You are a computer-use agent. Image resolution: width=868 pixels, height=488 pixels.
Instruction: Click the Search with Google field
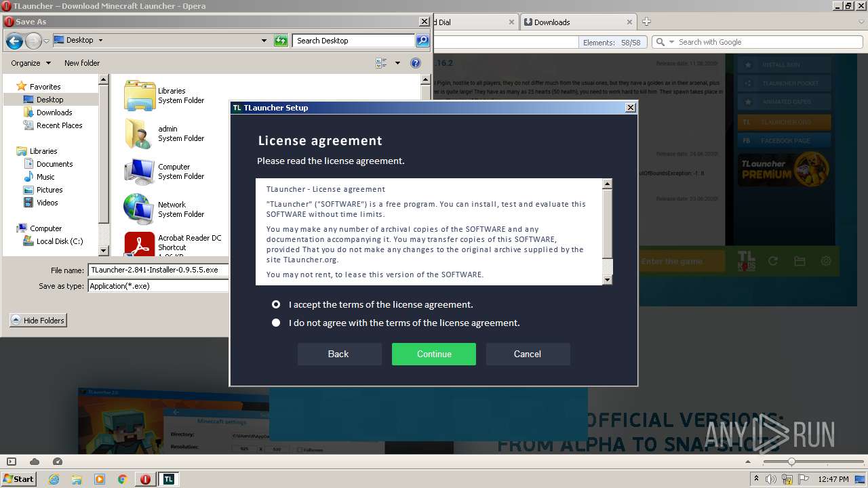coord(768,42)
